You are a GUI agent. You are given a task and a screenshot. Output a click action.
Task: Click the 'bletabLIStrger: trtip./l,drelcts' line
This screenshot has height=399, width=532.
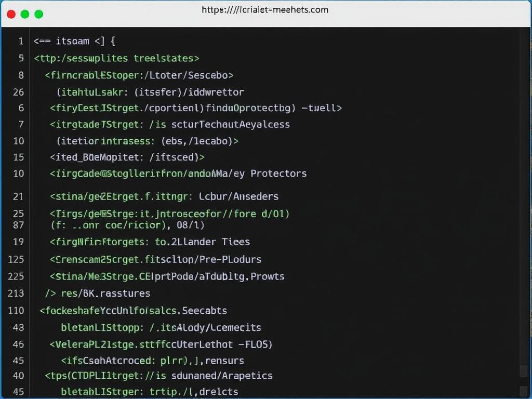[x=150, y=392]
